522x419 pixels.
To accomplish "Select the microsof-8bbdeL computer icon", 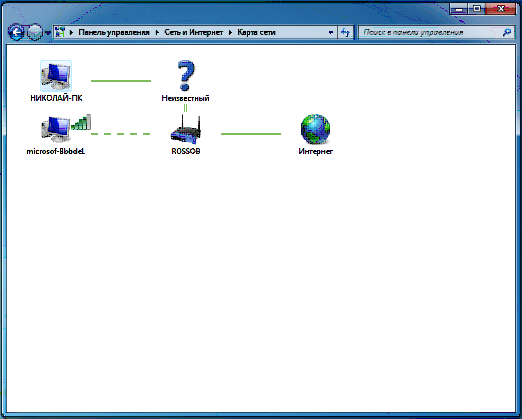I will (56, 129).
